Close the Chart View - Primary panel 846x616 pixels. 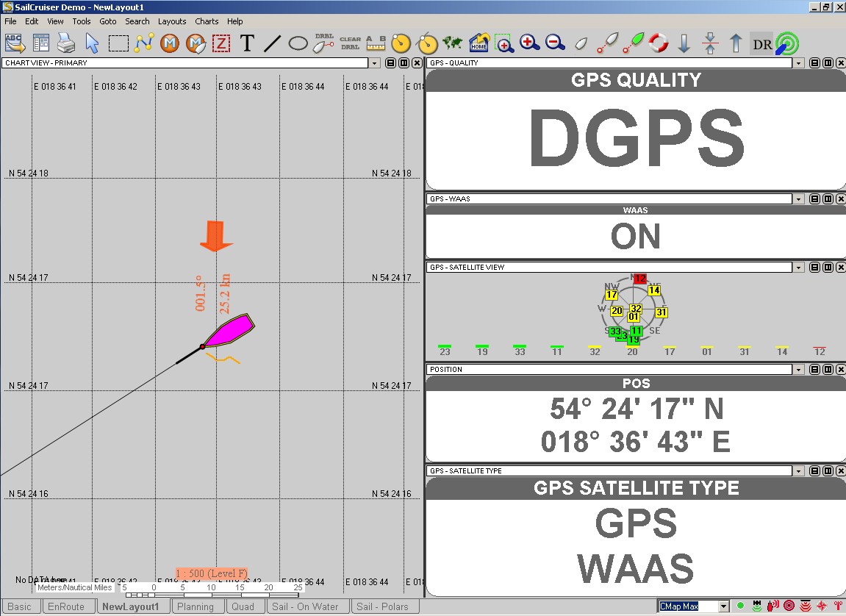(x=417, y=63)
